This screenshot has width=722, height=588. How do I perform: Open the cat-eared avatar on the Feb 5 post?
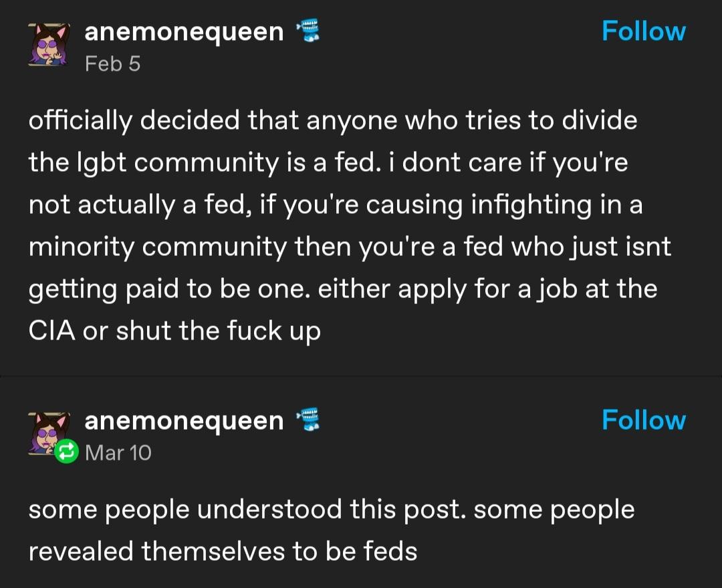pyautogui.click(x=47, y=43)
